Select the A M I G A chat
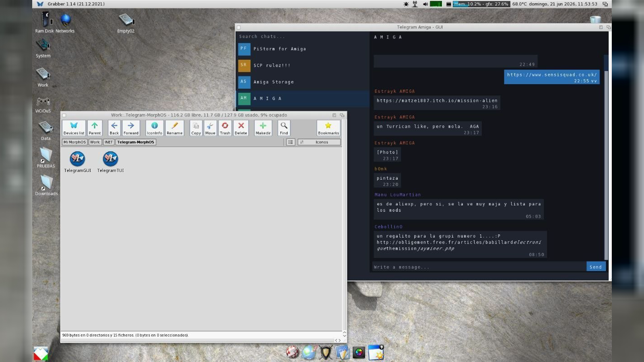 coord(303,98)
